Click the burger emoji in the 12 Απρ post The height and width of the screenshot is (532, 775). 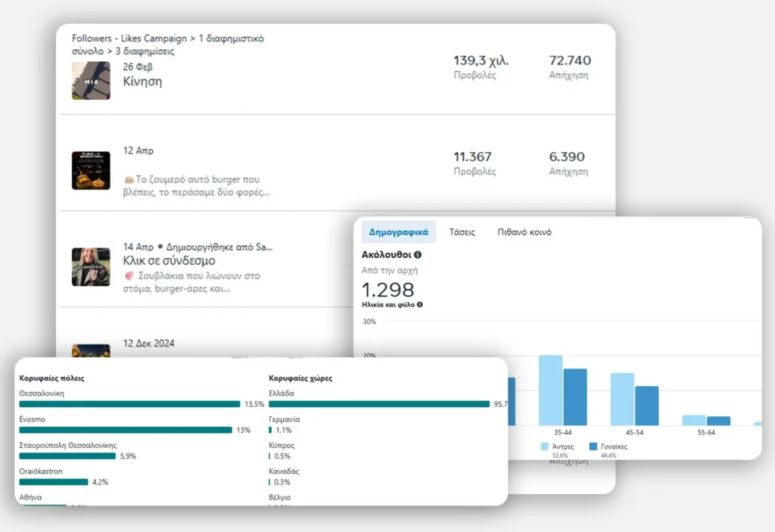[128, 180]
